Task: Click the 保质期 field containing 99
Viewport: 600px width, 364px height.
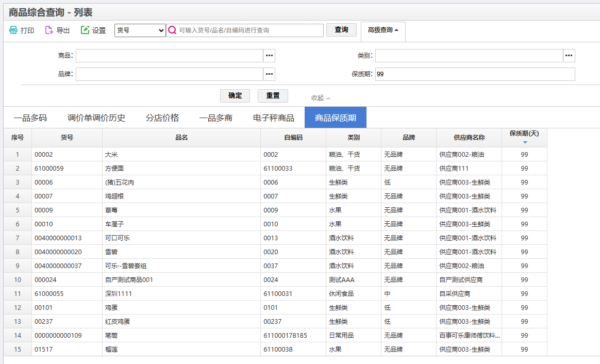Action: pyautogui.click(x=475, y=74)
